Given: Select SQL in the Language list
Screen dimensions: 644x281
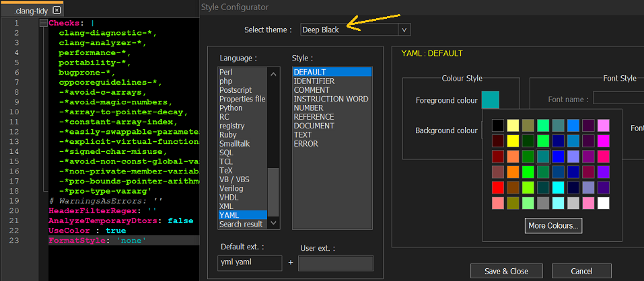Looking at the screenshot, I should click(x=242, y=153).
